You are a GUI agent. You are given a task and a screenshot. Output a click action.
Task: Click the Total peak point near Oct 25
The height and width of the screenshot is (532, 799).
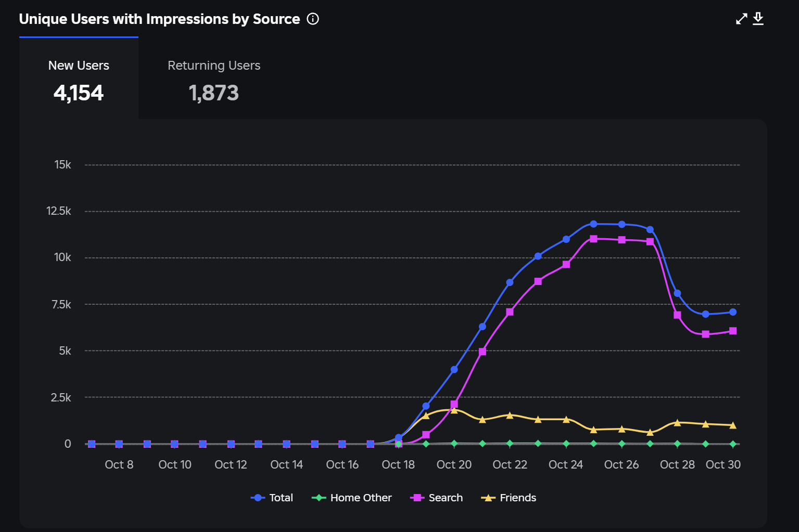(x=593, y=224)
